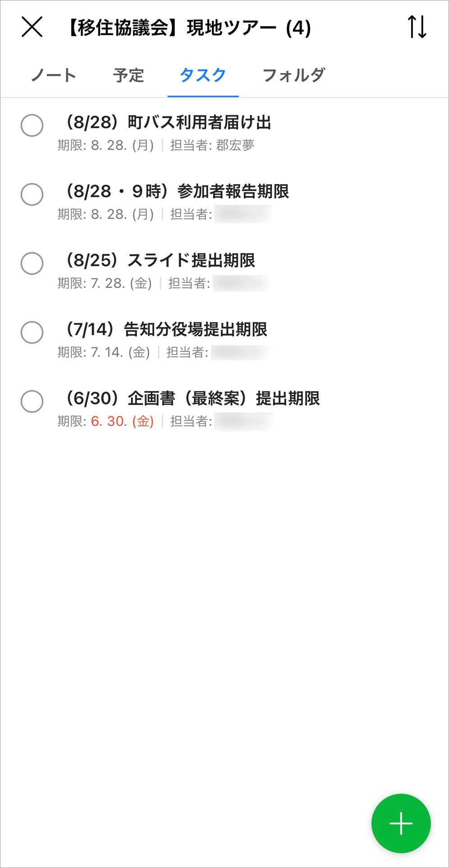Mark 企画書（最終案）提出期限 as done
The width and height of the screenshot is (449, 868).
coord(32,402)
